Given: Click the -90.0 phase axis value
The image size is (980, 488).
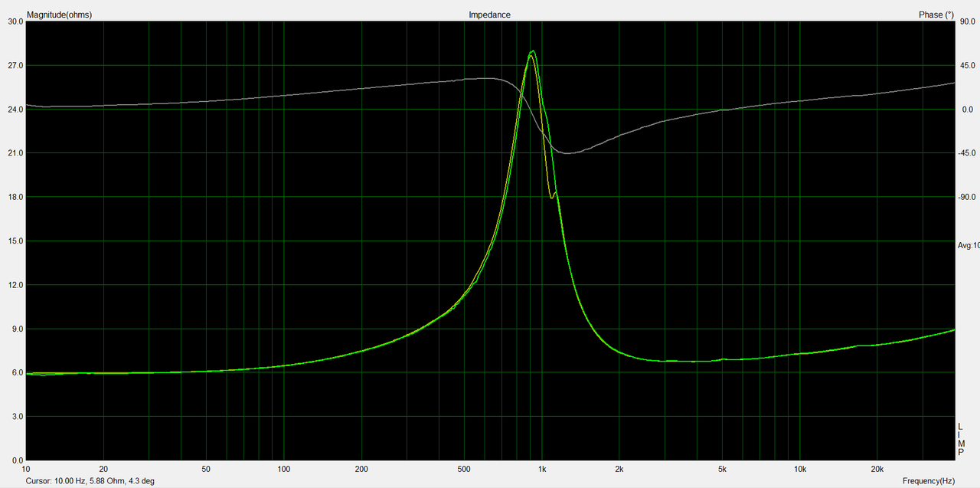Looking at the screenshot, I should pos(968,197).
